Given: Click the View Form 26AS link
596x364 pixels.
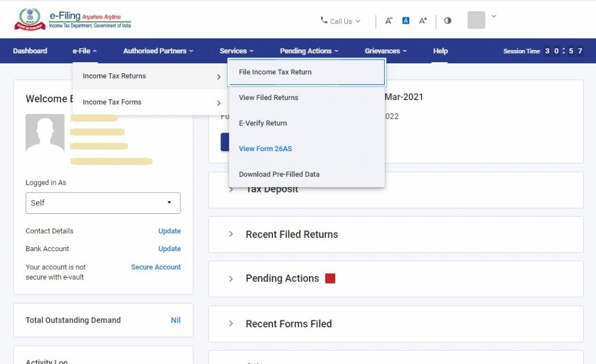Looking at the screenshot, I should click(265, 149).
